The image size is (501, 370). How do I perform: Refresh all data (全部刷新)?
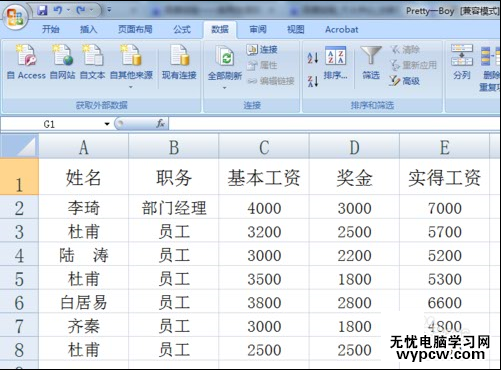[225, 63]
